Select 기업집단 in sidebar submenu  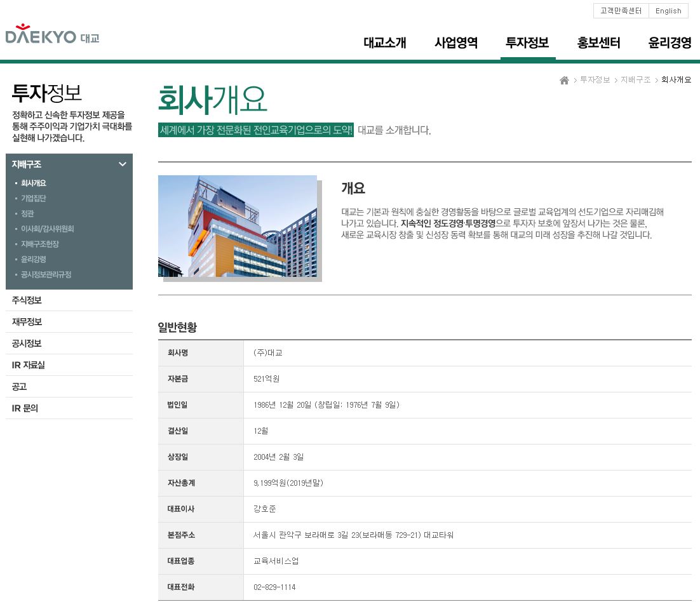(34, 198)
